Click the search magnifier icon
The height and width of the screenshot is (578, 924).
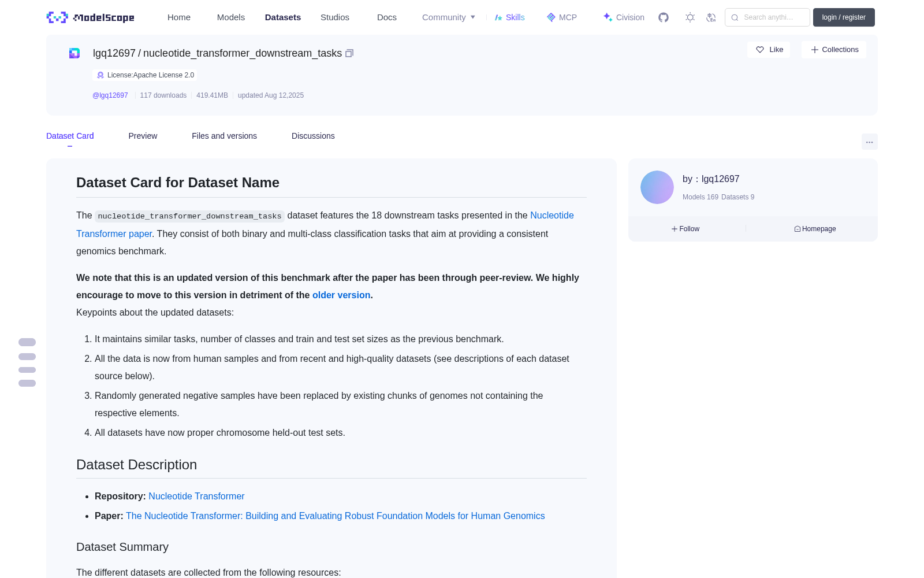735,17
